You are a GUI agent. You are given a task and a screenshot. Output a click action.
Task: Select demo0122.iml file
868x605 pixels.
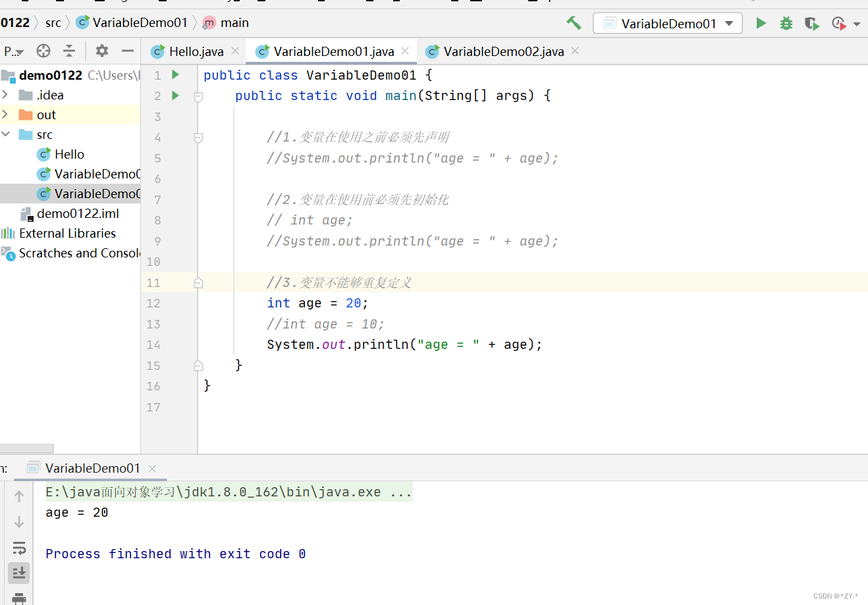70,213
